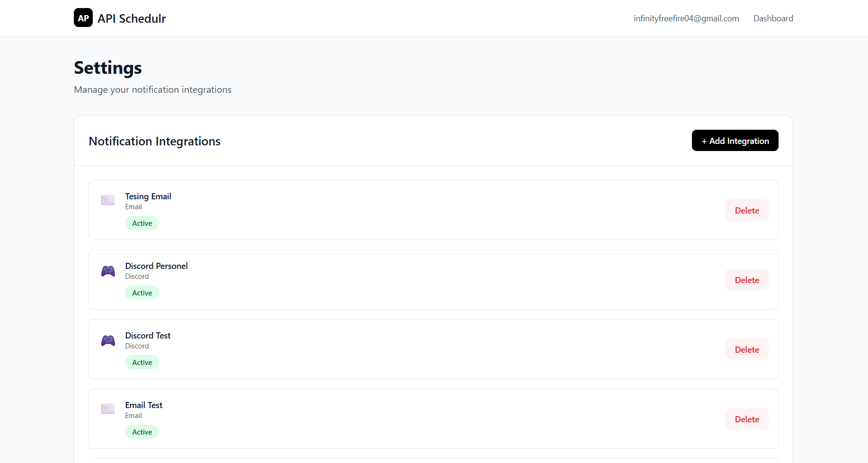Click the Active badge under Email Test
Viewport: 868px width, 463px height.
tap(142, 431)
